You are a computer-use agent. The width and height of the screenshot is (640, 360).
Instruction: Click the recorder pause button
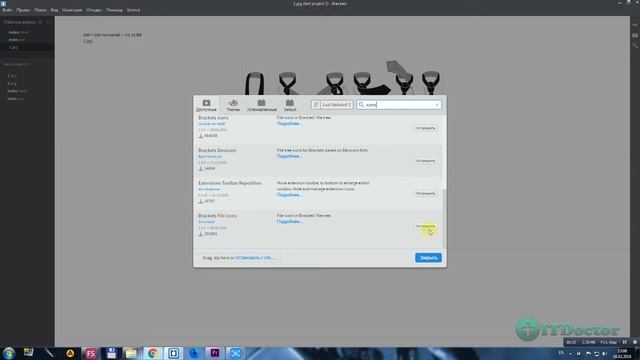point(624,342)
